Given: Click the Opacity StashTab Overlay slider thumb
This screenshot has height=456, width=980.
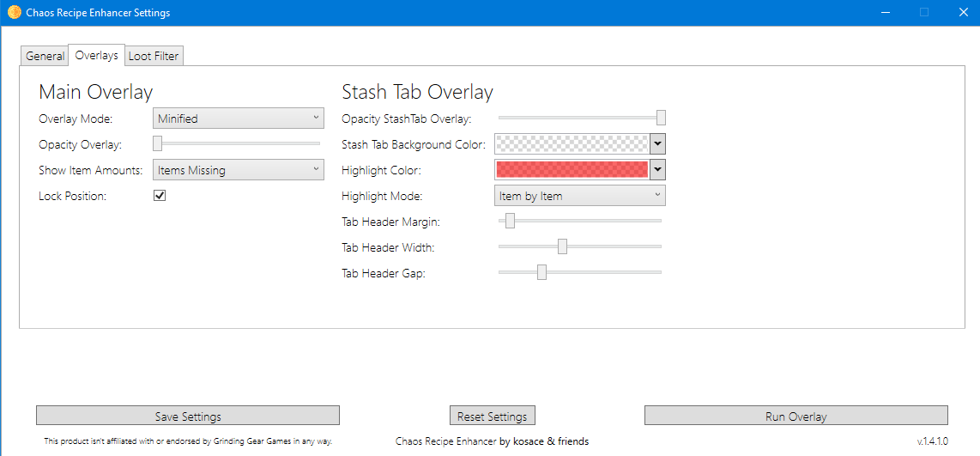Looking at the screenshot, I should click(661, 118).
